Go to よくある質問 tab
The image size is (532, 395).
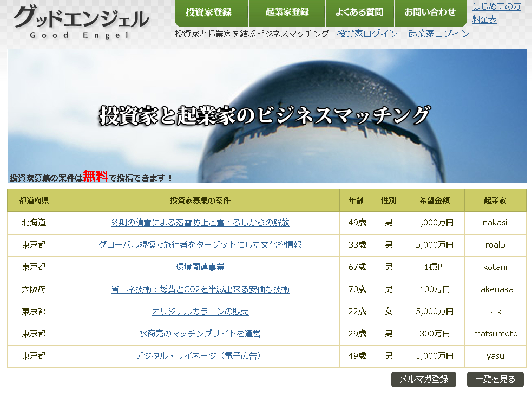click(360, 13)
